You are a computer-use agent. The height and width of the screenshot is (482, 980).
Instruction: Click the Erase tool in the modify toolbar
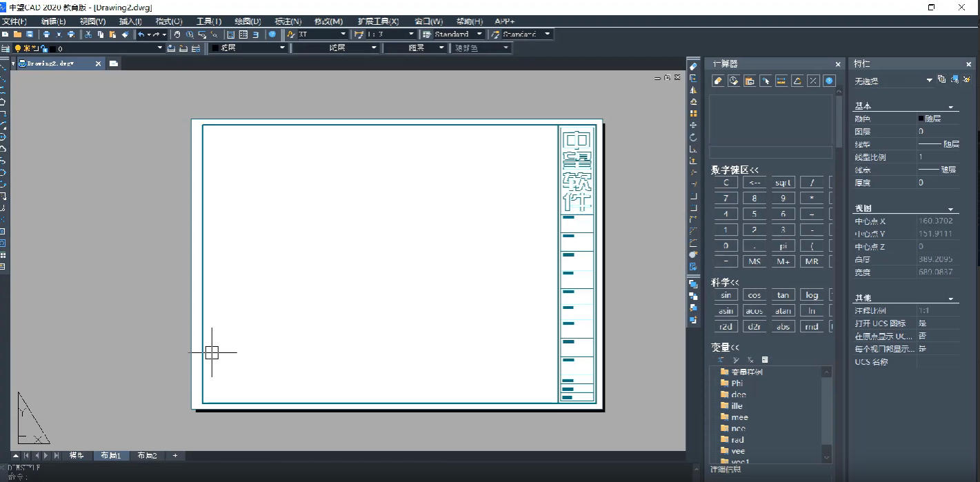point(693,66)
